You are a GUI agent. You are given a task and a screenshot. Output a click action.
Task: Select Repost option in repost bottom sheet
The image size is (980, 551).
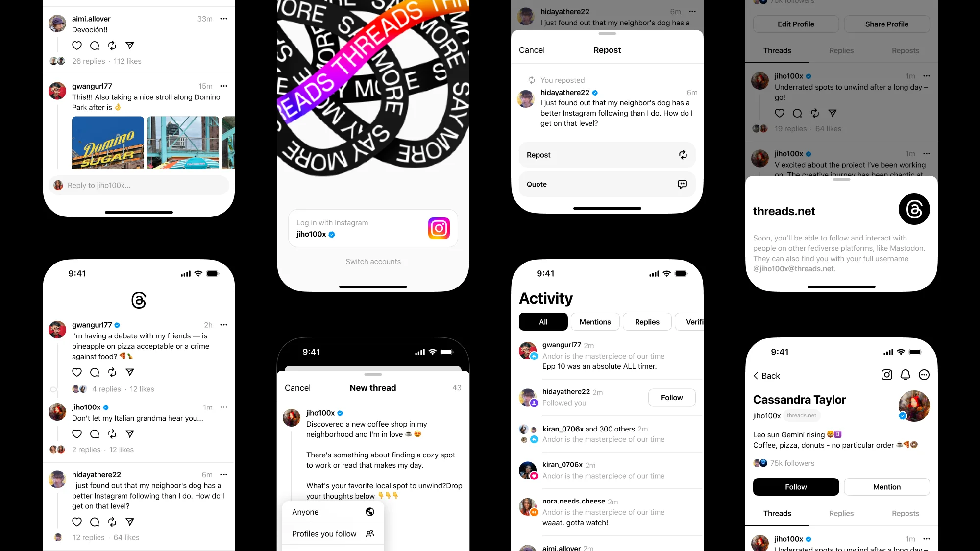click(x=606, y=155)
